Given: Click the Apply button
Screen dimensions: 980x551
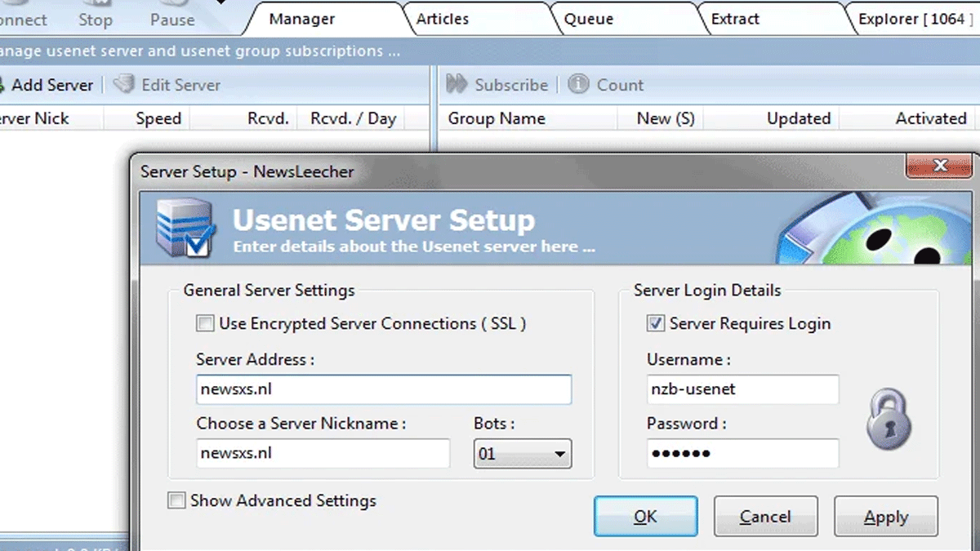Looking at the screenshot, I should click(885, 517).
